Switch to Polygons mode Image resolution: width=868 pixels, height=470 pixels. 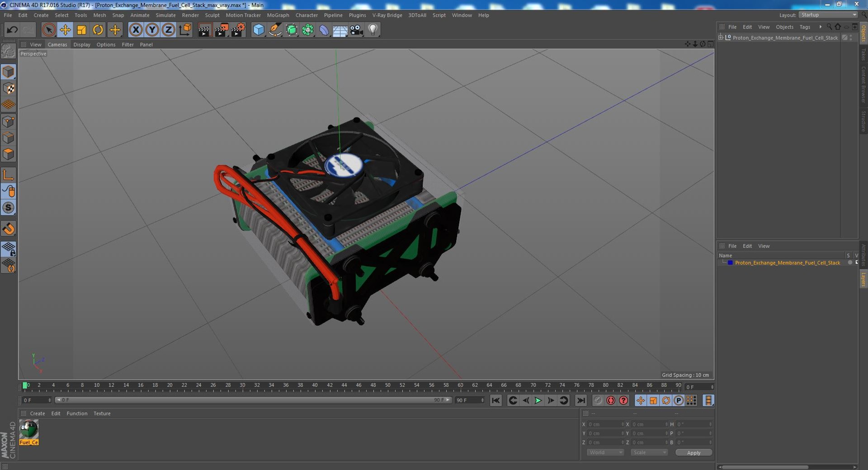[x=9, y=154]
